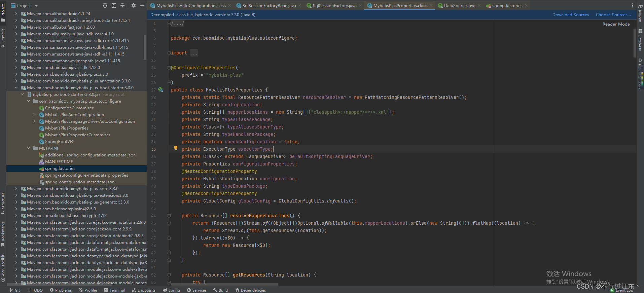644x293 pixels.
Task: Close the spring.factories tab
Action: [x=526, y=5]
